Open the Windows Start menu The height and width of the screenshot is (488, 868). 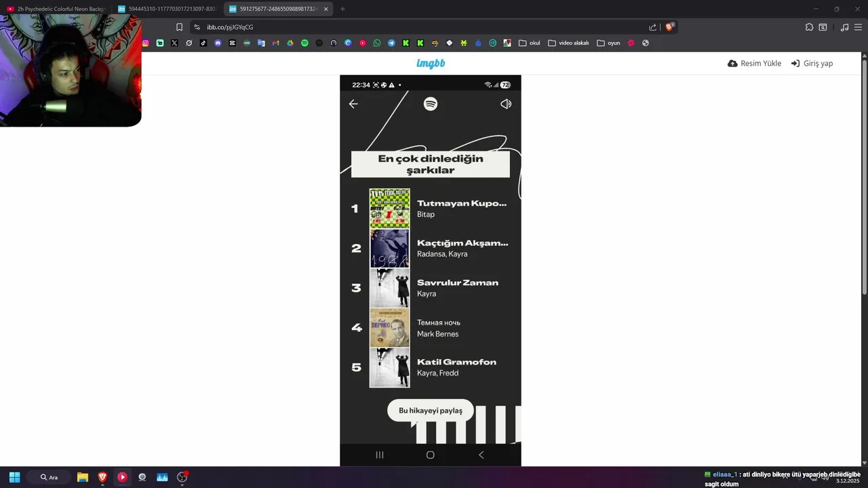point(14,477)
